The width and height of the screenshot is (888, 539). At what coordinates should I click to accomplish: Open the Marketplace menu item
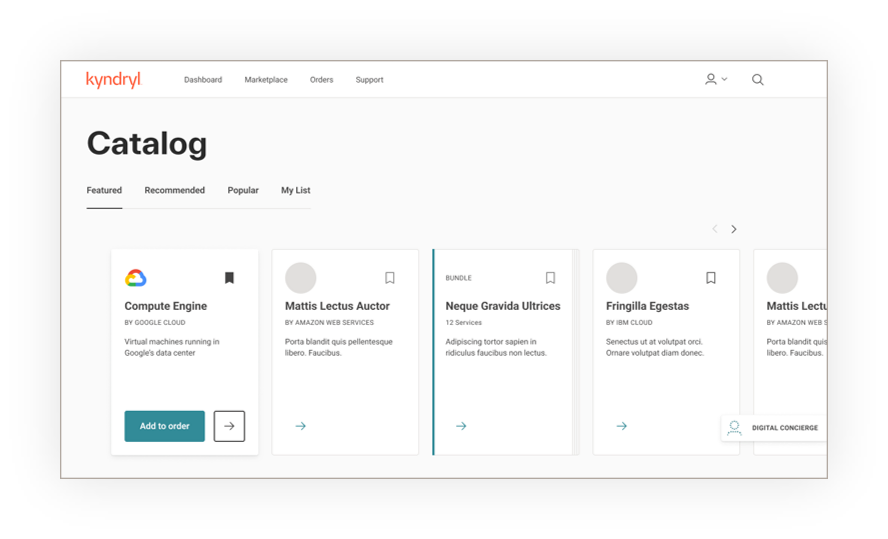266,80
